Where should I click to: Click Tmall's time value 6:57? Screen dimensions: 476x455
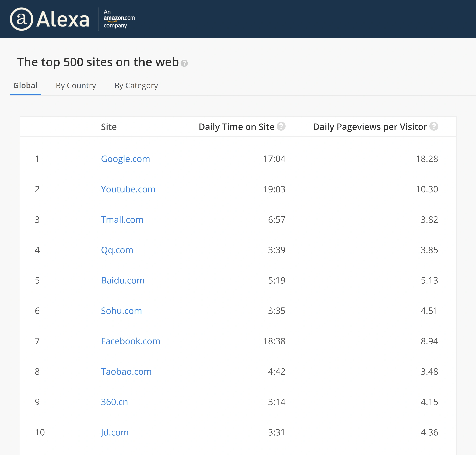pyautogui.click(x=277, y=220)
